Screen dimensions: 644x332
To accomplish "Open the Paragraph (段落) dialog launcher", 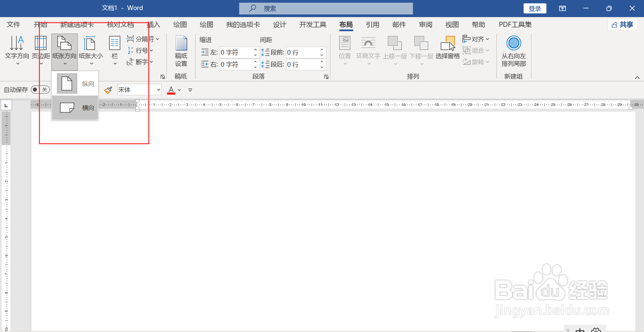I will click(x=326, y=77).
